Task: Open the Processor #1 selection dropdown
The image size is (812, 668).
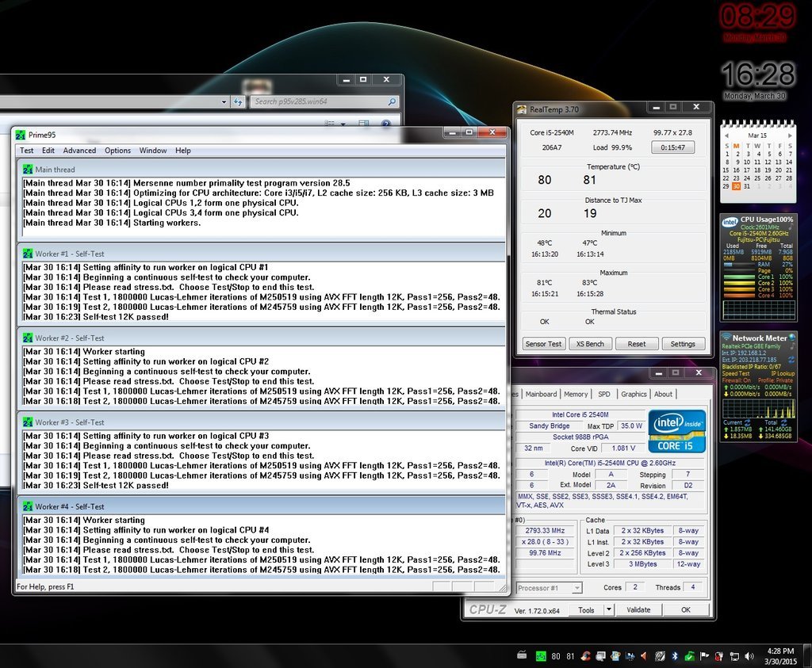Action: coord(577,588)
